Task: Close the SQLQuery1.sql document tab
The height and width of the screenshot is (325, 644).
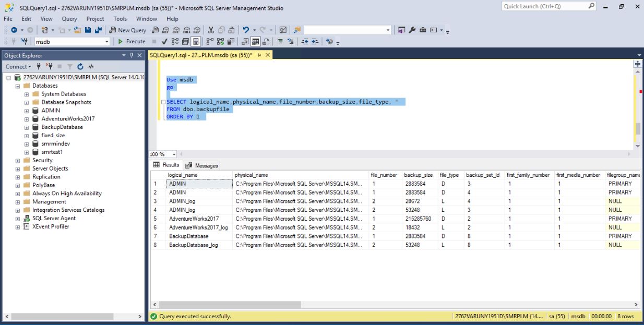Action: [268, 55]
